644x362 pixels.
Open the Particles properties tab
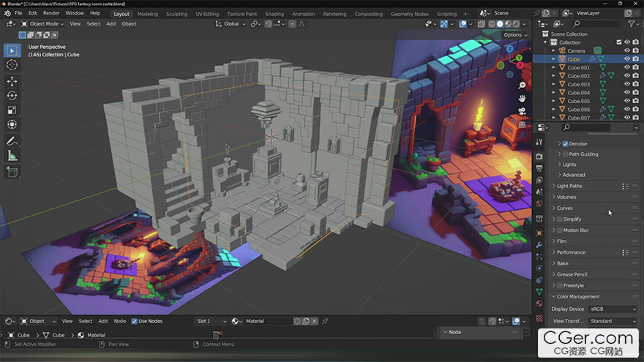point(539,257)
